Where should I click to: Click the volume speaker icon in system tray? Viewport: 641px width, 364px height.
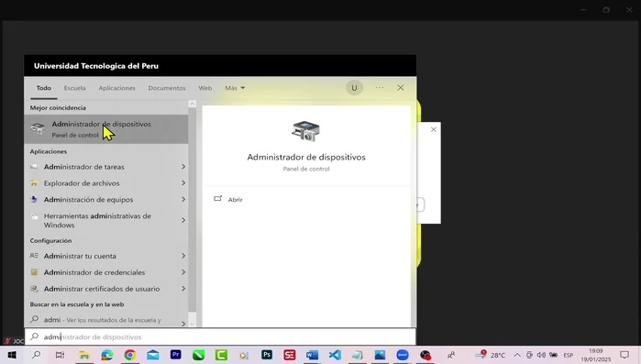(x=541, y=355)
